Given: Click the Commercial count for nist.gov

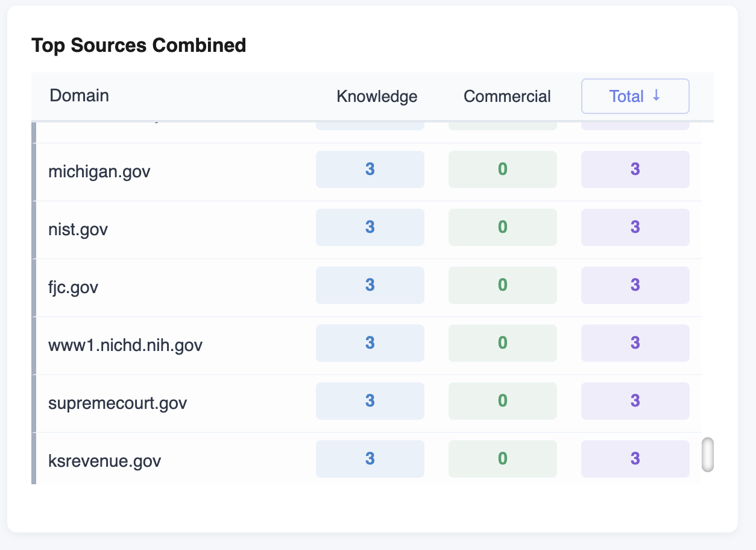Looking at the screenshot, I should click(x=502, y=227).
